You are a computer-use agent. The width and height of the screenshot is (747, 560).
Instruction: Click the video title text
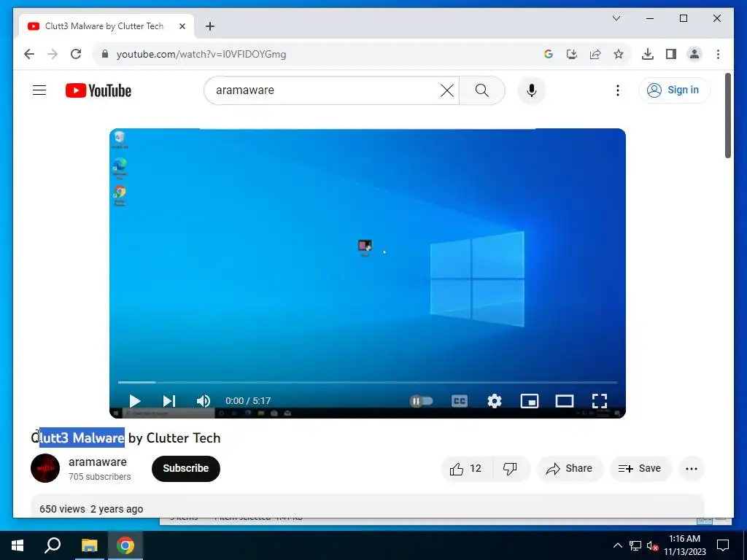125,437
